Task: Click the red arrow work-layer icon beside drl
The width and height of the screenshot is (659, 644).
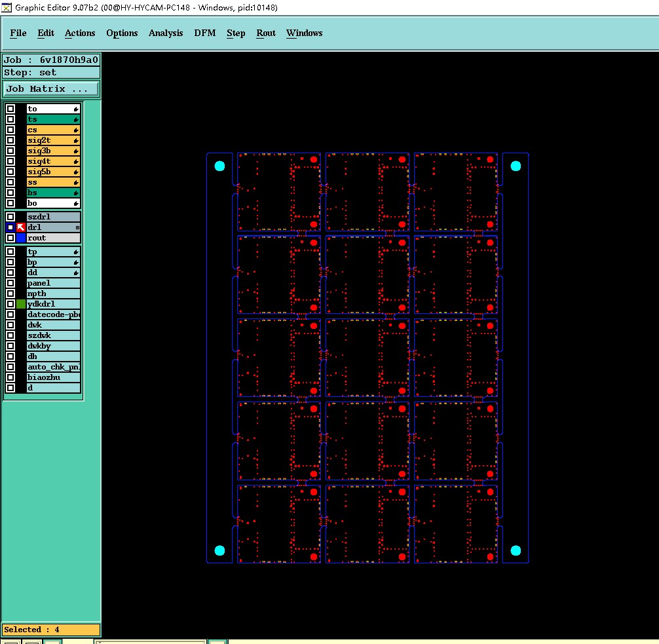Action: (x=21, y=227)
